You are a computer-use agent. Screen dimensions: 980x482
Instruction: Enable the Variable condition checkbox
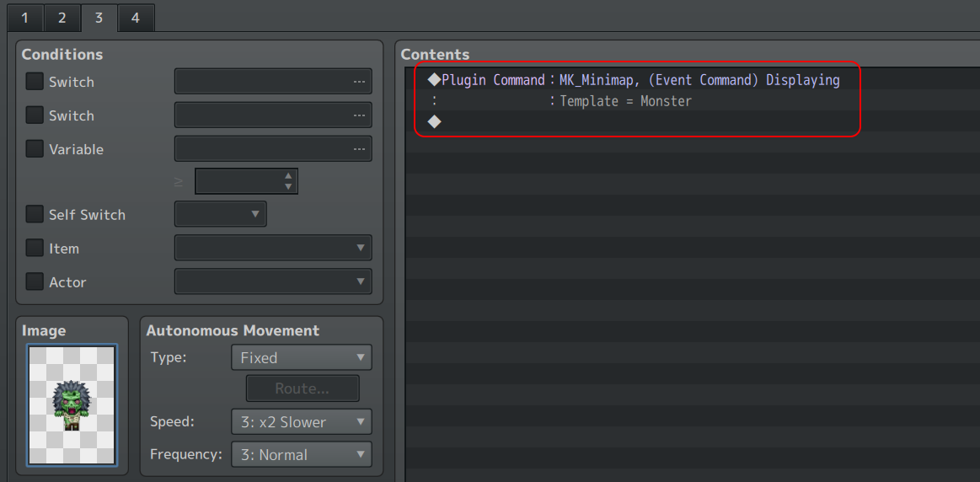[x=35, y=149]
